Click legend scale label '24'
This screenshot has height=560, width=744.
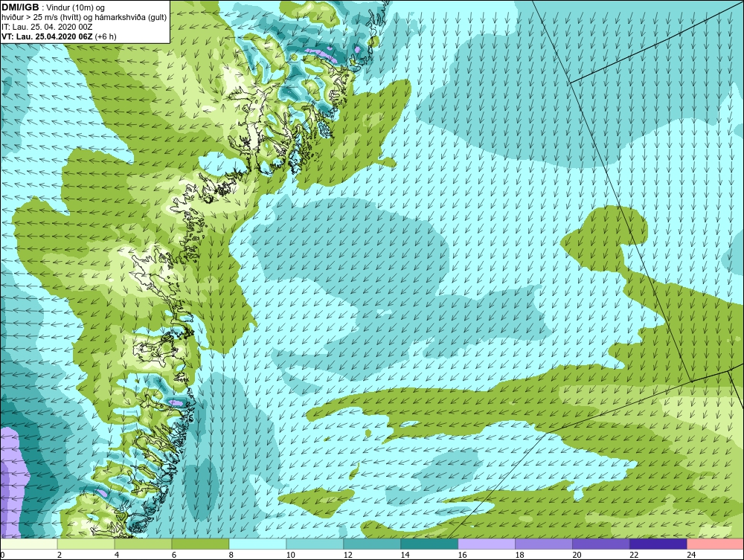691,555
